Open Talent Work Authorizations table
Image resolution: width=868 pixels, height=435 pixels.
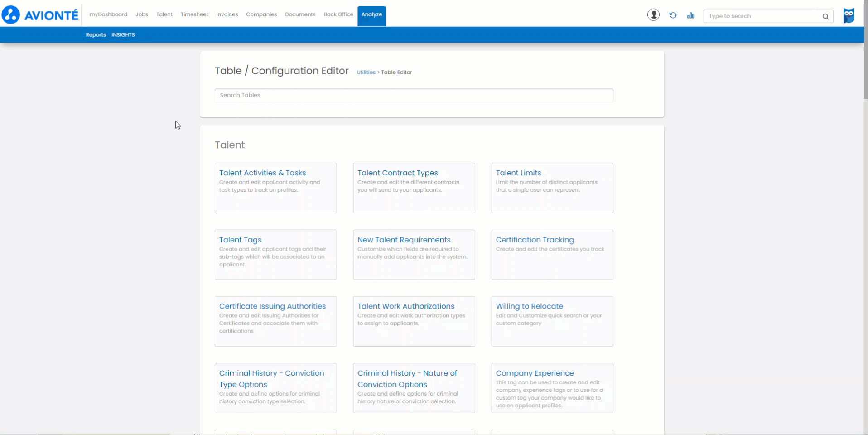(x=414, y=321)
